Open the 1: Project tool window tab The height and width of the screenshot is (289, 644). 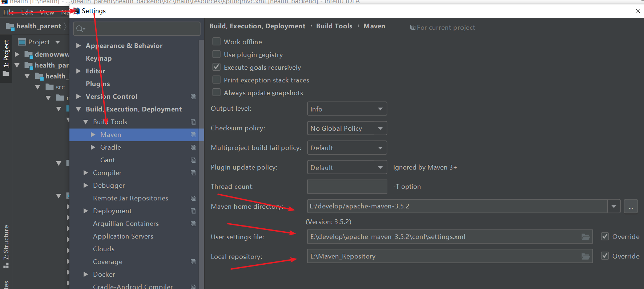coord(6,58)
